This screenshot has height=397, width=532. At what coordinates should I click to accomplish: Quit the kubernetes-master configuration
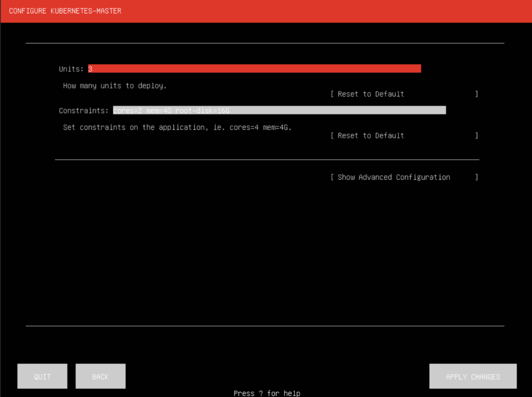pos(42,376)
